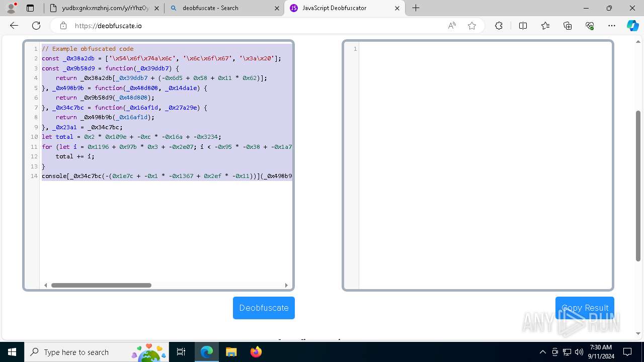
Task: Click the taskbar search box
Action: tap(98, 352)
